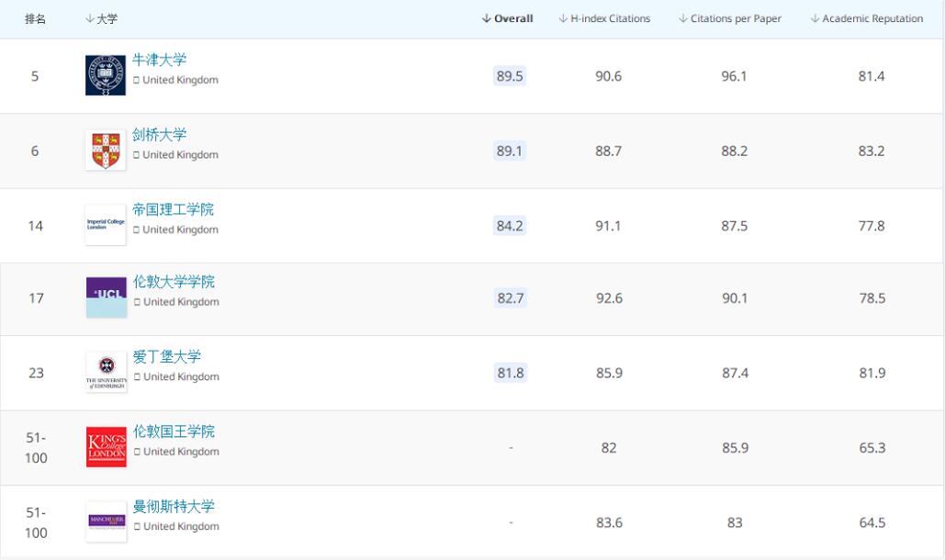Open the 曼彻斯特大学 university link
Screen dimensions: 945x560
[174, 507]
